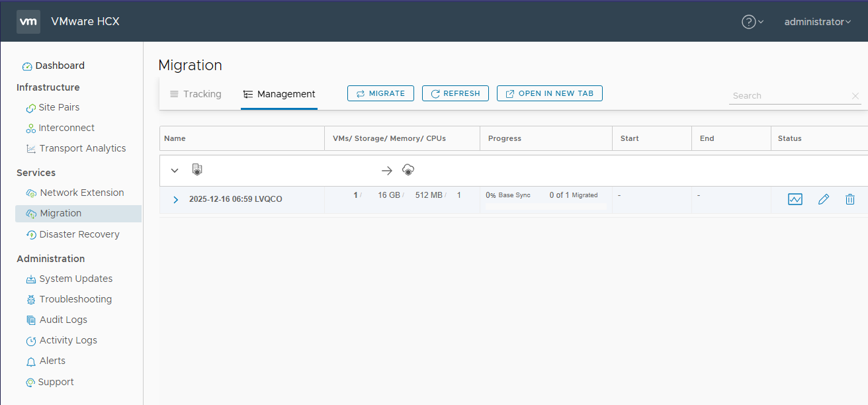Open the help question mark menu
The image size is (868, 405).
[752, 22]
